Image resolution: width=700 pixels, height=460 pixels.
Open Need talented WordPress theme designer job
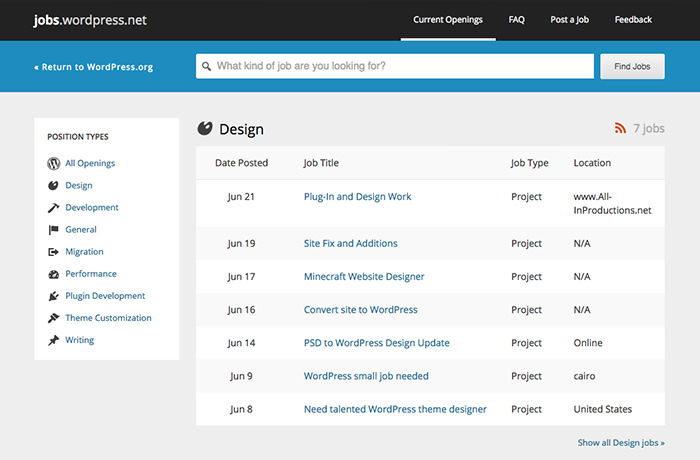(395, 410)
